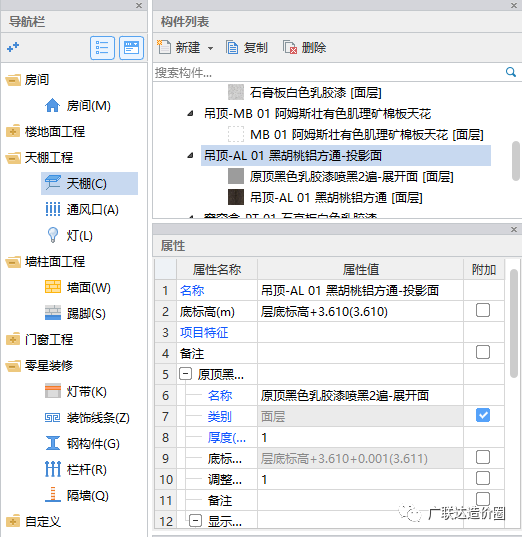Collapse the 吊顶-AL 01 黑胡桃铝方通-投影面 tree node

click(x=190, y=156)
